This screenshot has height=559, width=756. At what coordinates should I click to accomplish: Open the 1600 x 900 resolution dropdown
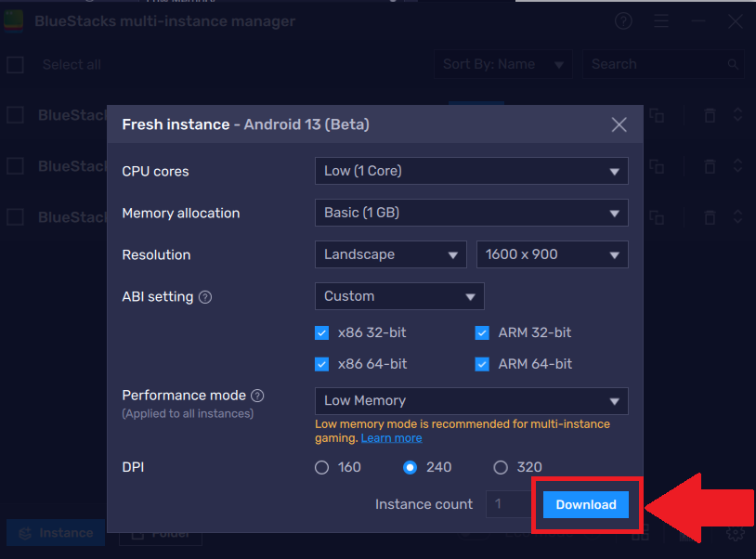click(552, 253)
